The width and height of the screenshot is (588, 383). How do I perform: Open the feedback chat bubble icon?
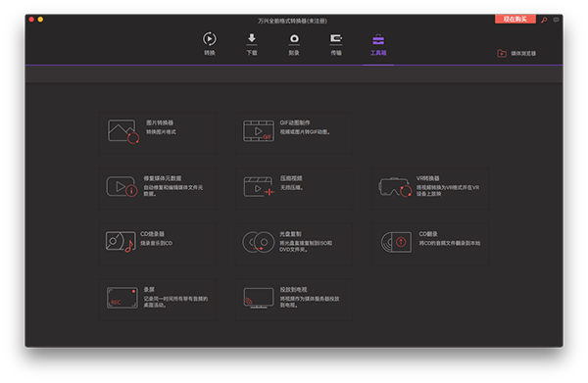556,20
